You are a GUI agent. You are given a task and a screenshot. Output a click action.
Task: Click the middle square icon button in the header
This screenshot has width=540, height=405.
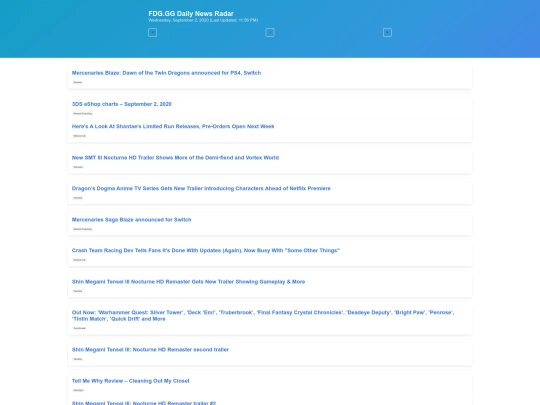(270, 33)
